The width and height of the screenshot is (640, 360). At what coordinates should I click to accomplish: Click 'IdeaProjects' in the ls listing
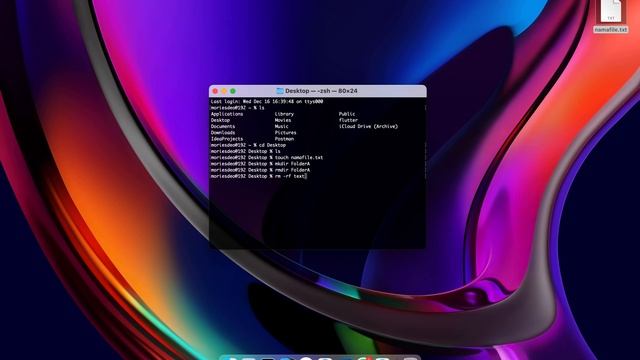[x=227, y=139]
